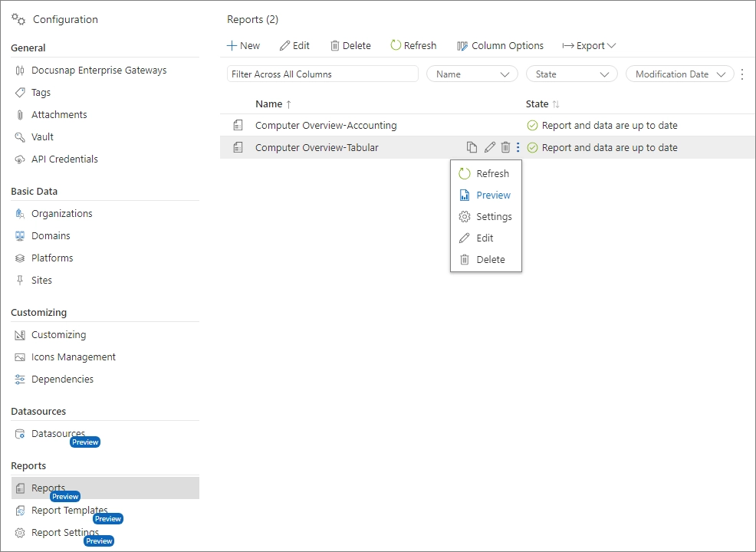Open the Modification Date filter dropdown
The image size is (756, 552).
click(x=679, y=74)
